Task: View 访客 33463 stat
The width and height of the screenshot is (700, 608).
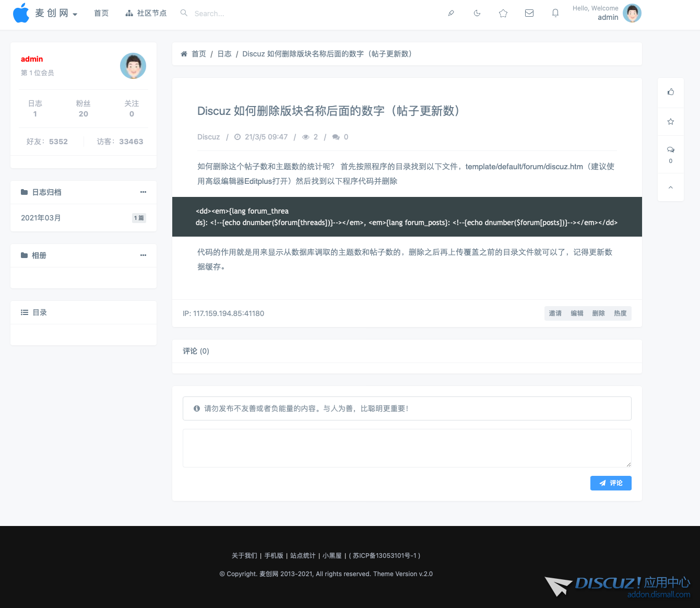Action: [120, 142]
